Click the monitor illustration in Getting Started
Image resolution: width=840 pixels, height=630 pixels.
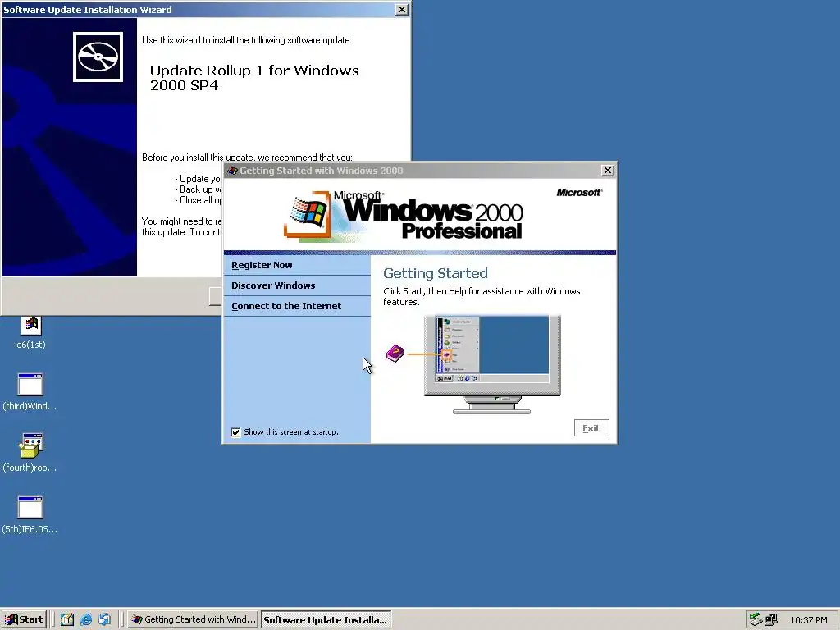coord(492,364)
